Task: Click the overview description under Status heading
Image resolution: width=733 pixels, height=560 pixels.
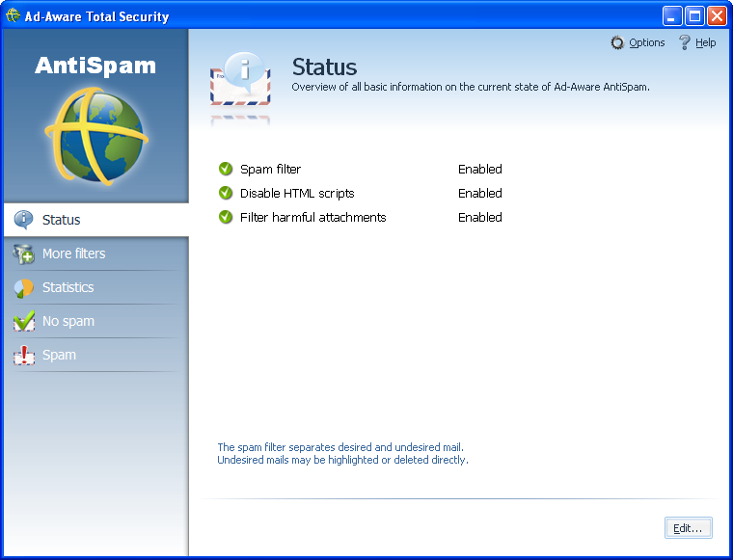Action: click(471, 87)
